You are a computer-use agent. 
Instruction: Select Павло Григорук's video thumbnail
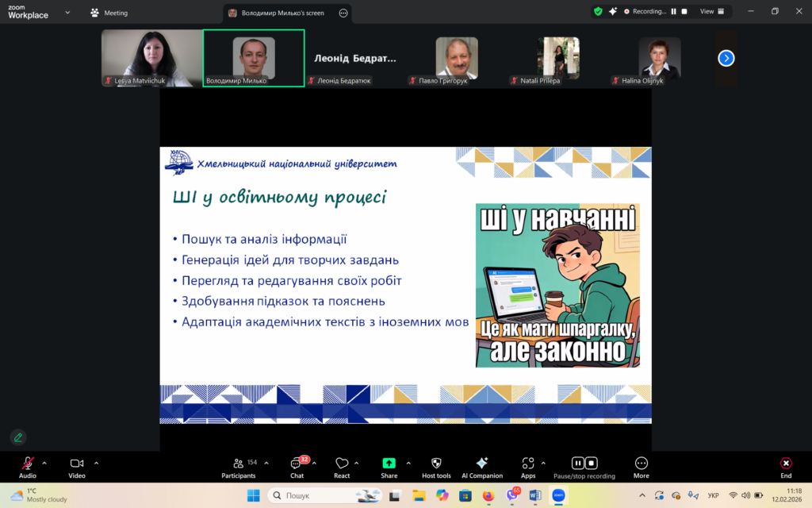point(457,58)
